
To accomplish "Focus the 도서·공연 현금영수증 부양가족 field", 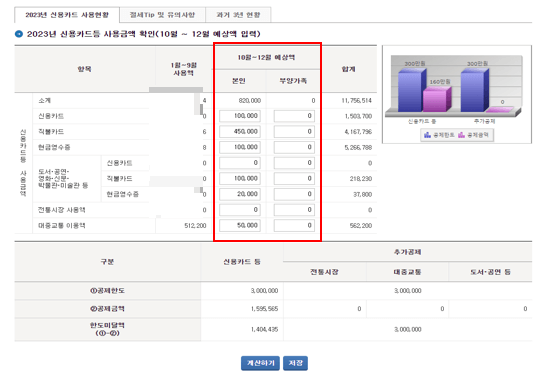I will point(294,194).
